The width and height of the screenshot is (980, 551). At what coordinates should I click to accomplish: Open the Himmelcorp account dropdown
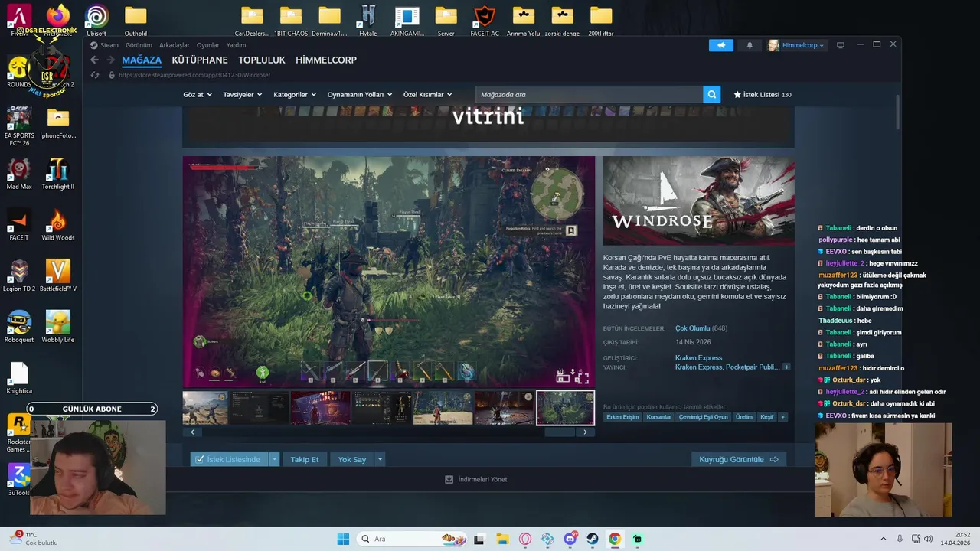click(x=796, y=45)
